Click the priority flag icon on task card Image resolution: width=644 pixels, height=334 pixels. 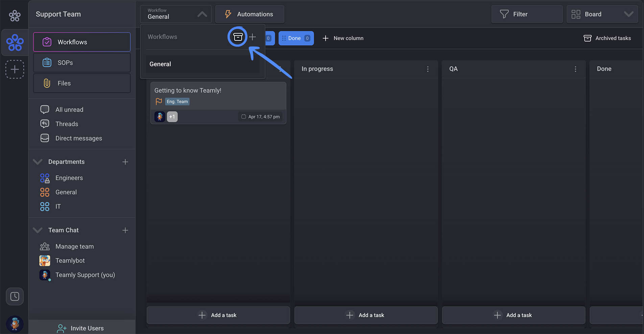pos(159,101)
